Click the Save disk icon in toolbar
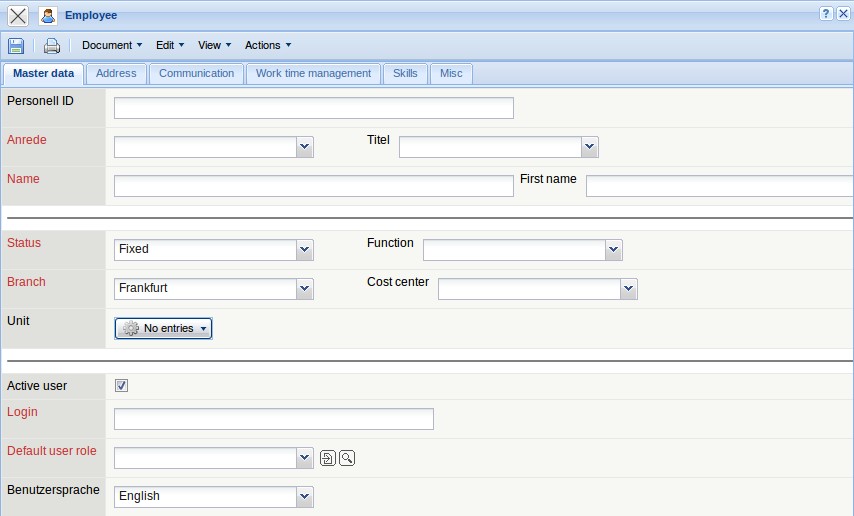The height and width of the screenshot is (516, 854). coord(16,45)
